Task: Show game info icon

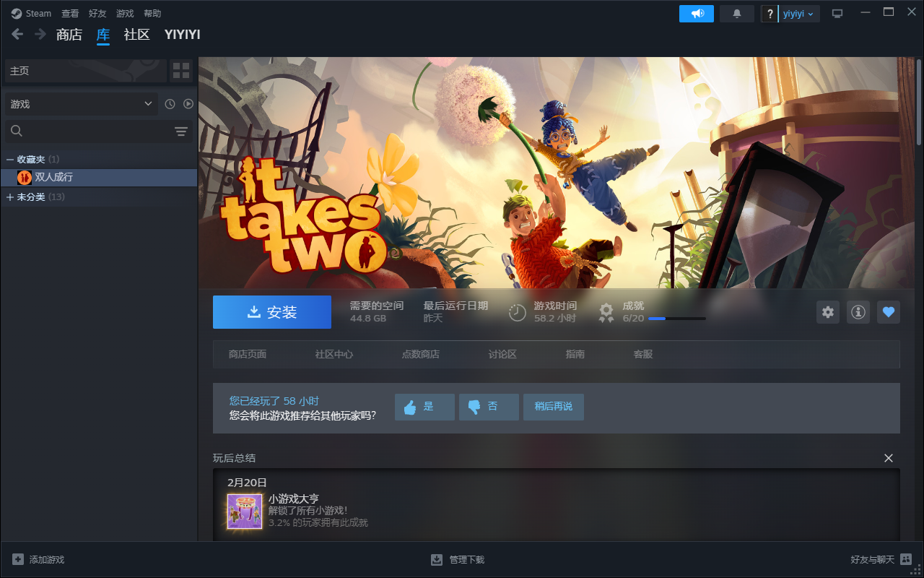Action: [x=858, y=312]
